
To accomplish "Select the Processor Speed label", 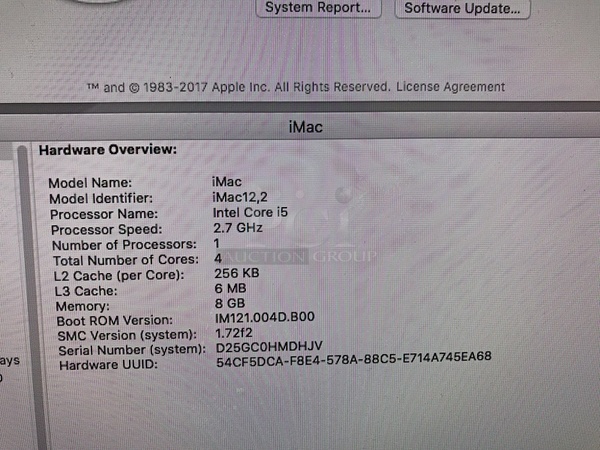I will click(107, 230).
